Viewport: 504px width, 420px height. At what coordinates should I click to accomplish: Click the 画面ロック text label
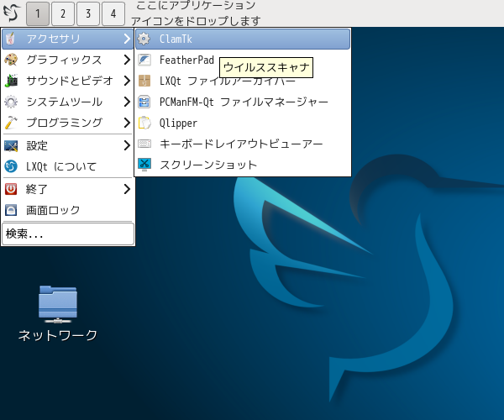[x=53, y=210]
